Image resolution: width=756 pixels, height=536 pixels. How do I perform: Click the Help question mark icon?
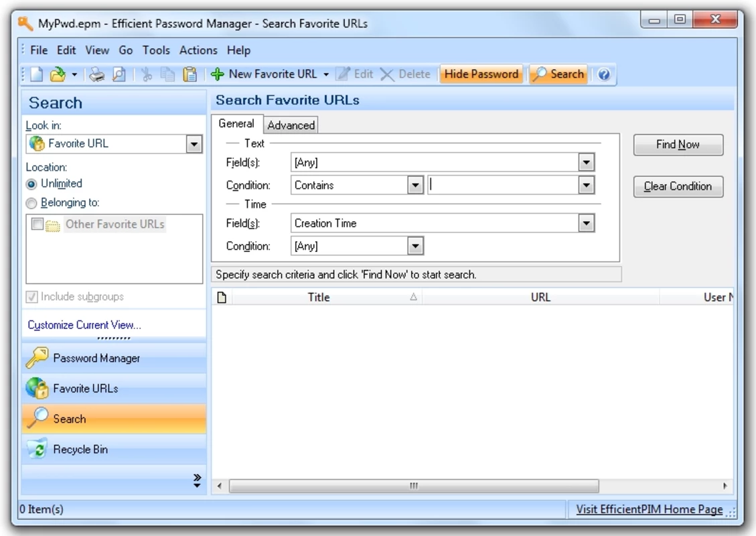tap(603, 74)
